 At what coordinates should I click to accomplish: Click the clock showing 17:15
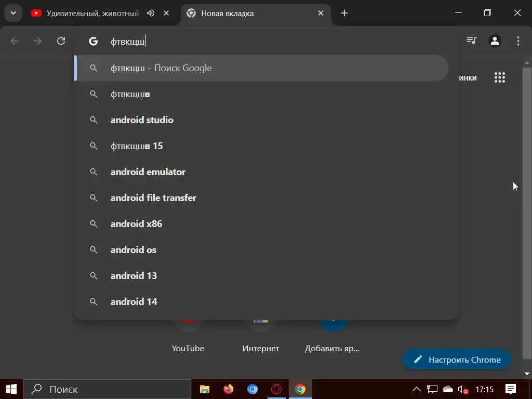coord(485,389)
